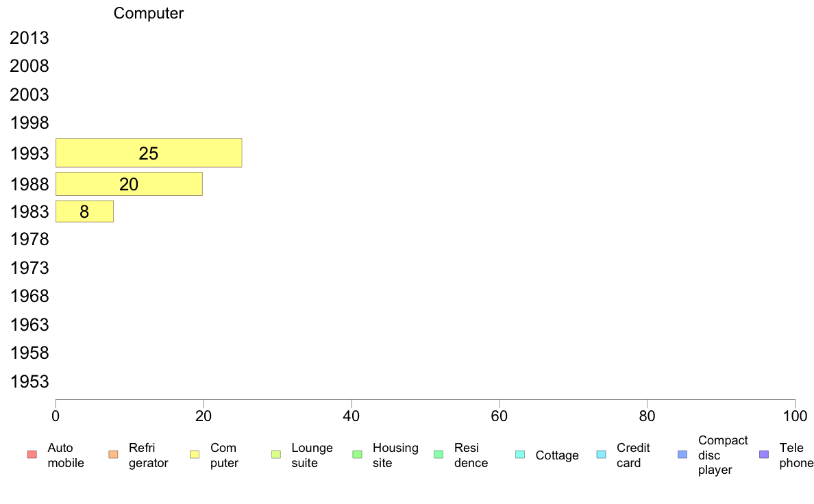The width and height of the screenshot is (814, 504).
Task: Click the 2013 year axis label
Action: tap(29, 38)
